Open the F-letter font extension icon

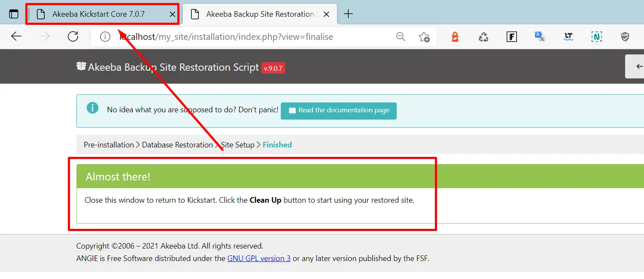click(x=511, y=37)
